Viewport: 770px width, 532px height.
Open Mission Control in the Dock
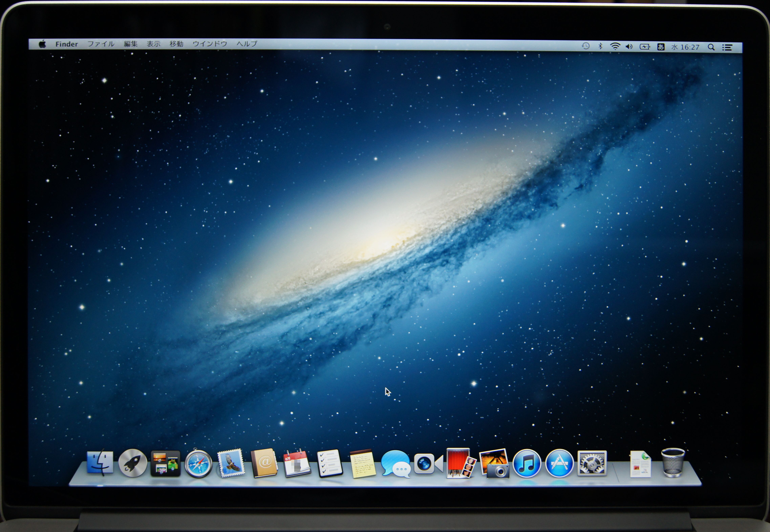tap(165, 463)
